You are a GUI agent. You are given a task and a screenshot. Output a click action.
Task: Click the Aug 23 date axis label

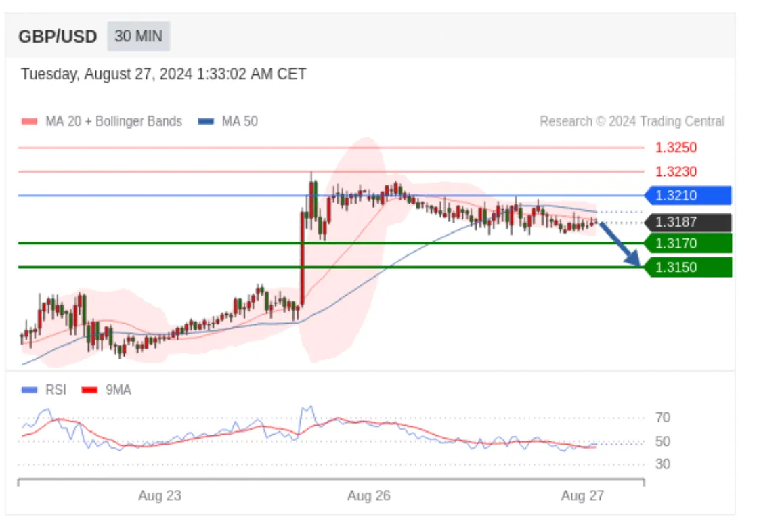tap(160, 495)
